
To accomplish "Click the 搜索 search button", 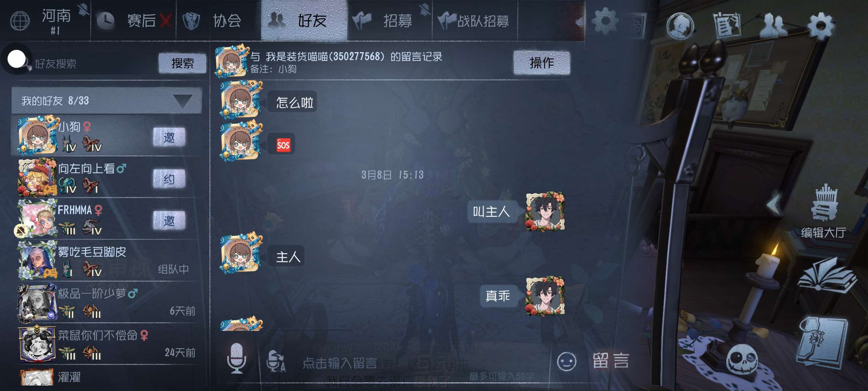I will [182, 63].
